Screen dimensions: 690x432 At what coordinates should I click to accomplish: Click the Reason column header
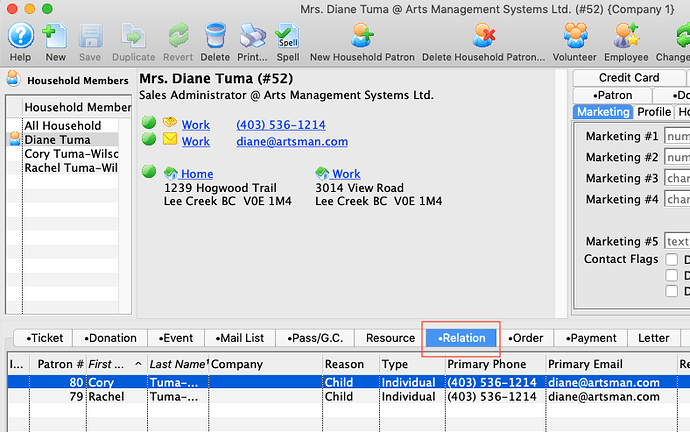tap(350, 364)
